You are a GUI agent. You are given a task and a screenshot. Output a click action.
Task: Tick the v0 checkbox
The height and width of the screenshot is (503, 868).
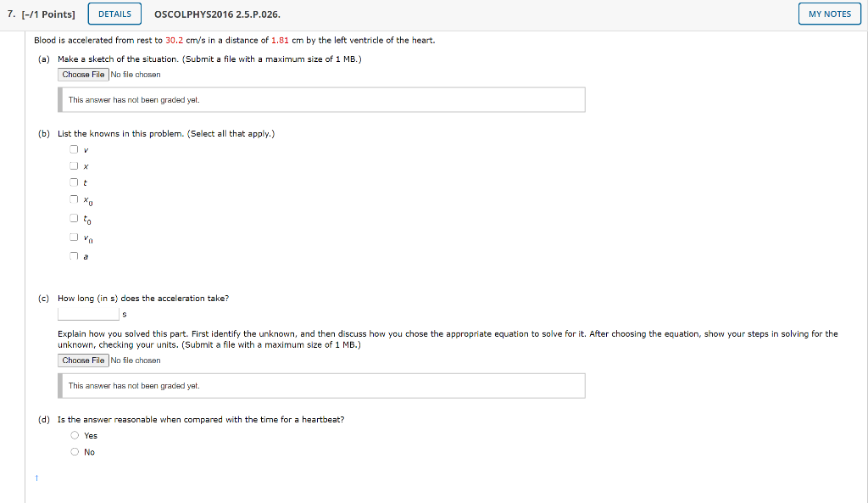click(74, 238)
